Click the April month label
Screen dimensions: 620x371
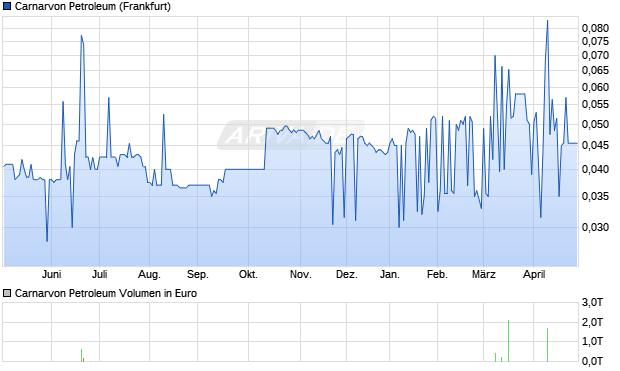534,274
